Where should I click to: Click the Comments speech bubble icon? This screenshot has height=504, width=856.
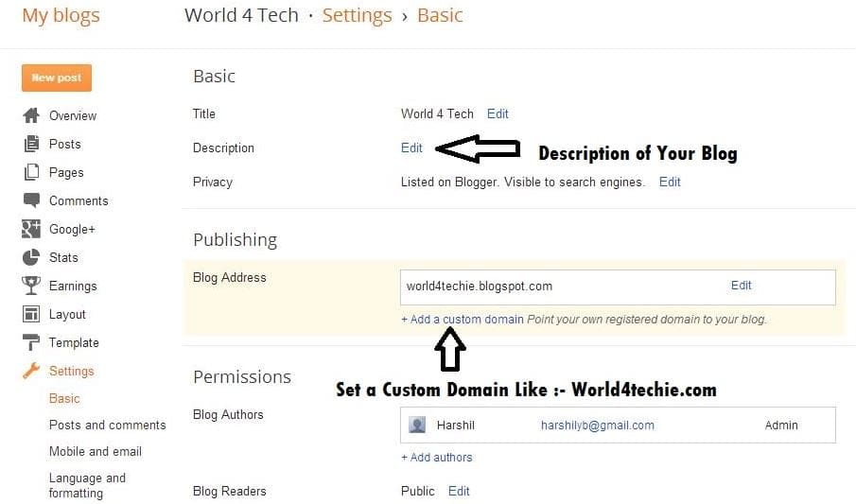pyautogui.click(x=31, y=200)
